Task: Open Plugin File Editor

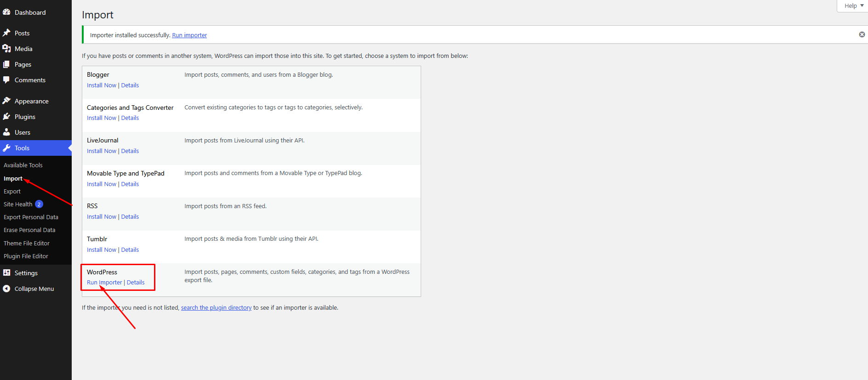Action: [x=26, y=256]
